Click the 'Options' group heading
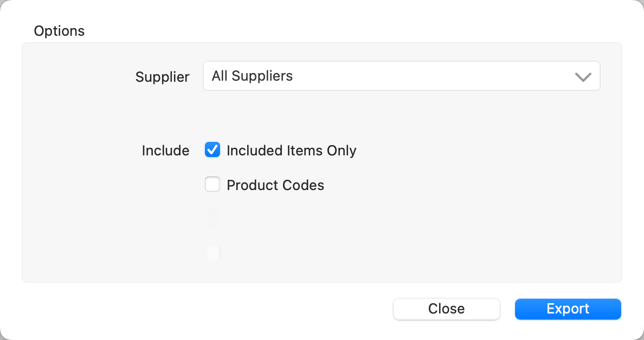Screen dimensions: 644x340 coord(59,31)
